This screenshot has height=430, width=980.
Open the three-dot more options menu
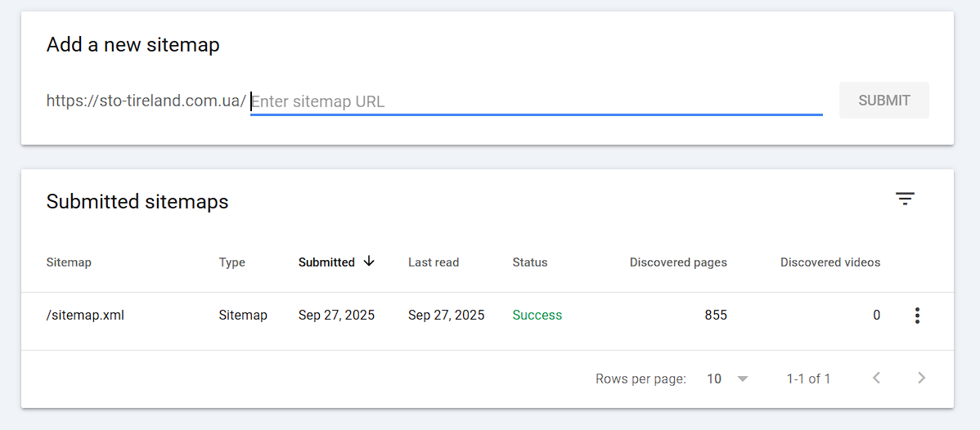tap(917, 316)
